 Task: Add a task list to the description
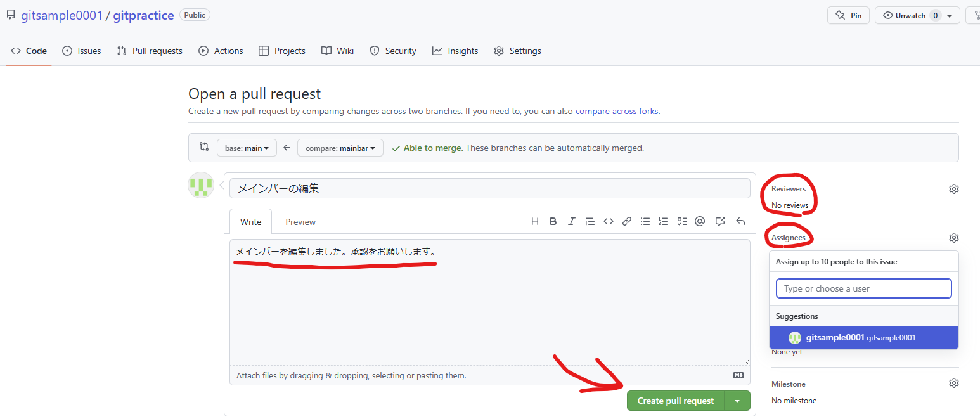[x=682, y=221]
